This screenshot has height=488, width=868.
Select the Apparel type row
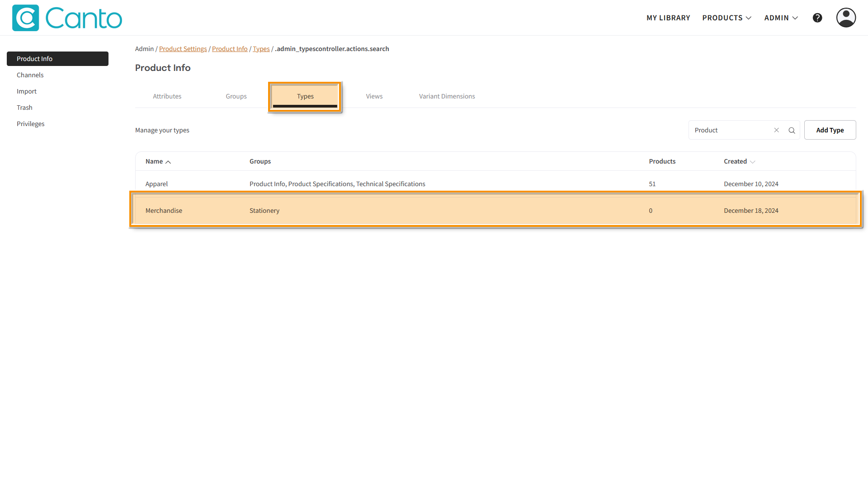click(x=156, y=184)
